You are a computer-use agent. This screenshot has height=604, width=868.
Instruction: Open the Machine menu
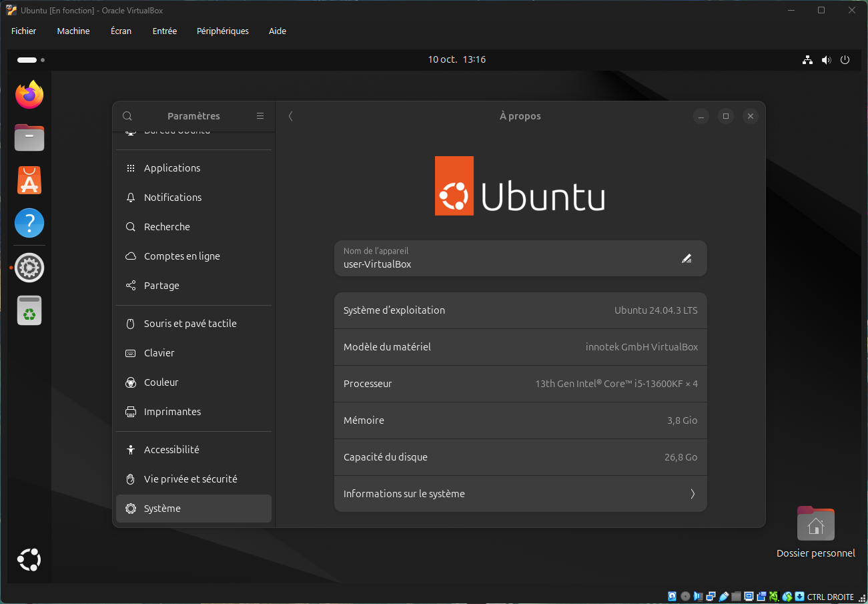click(x=73, y=31)
